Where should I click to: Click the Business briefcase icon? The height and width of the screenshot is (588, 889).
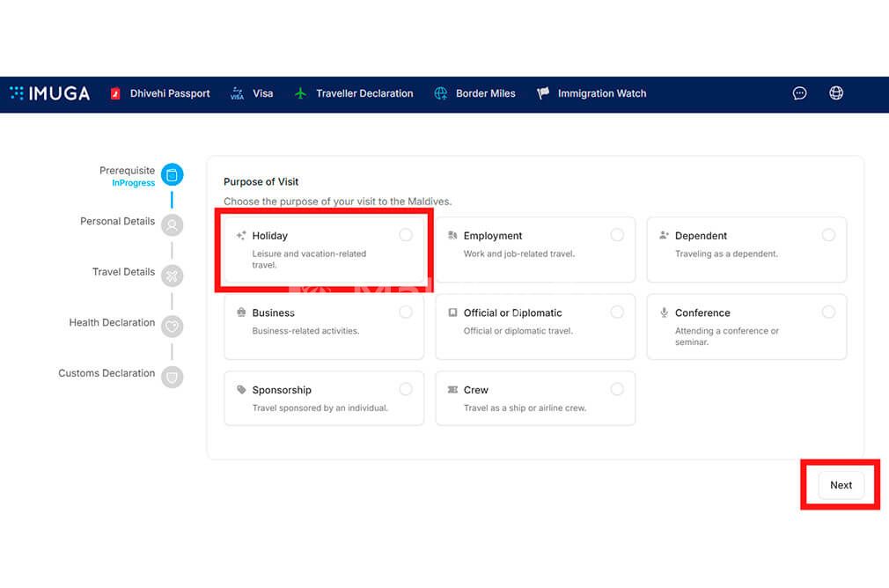pos(241,312)
